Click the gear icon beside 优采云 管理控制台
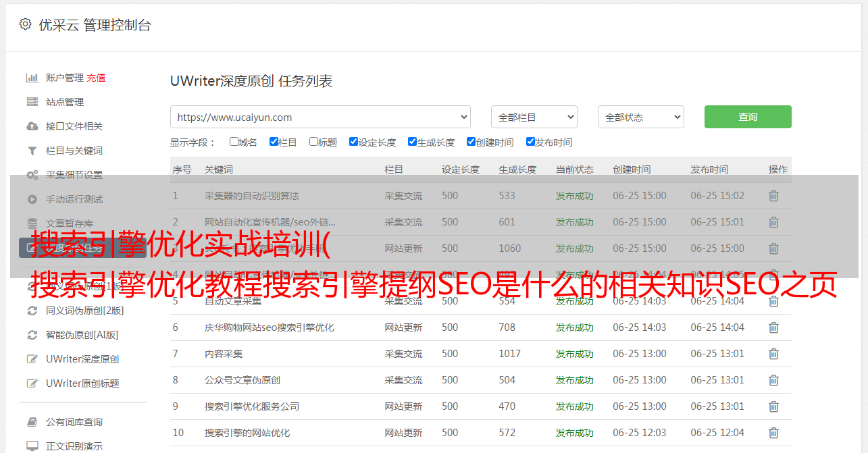Image resolution: width=868 pixels, height=453 pixels. click(25, 24)
